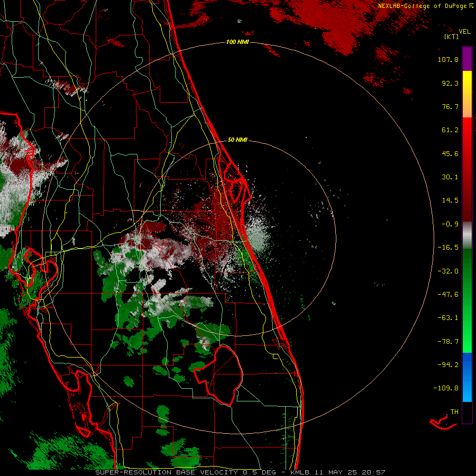
Task: Click the 50 NMI range ring label
Action: click(x=237, y=140)
